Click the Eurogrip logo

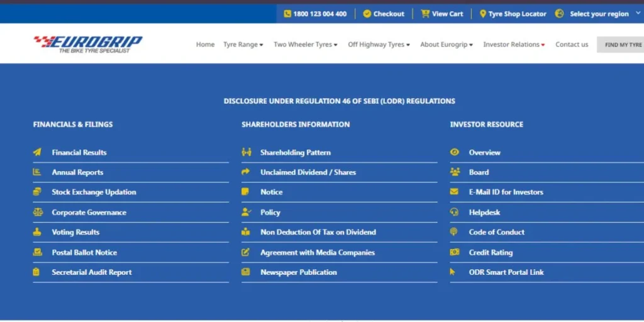(88, 45)
